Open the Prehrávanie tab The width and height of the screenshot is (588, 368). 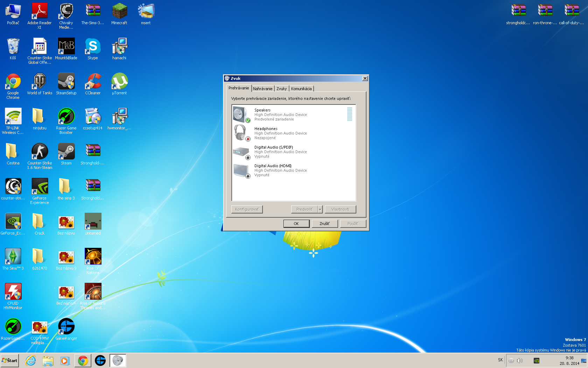point(239,88)
